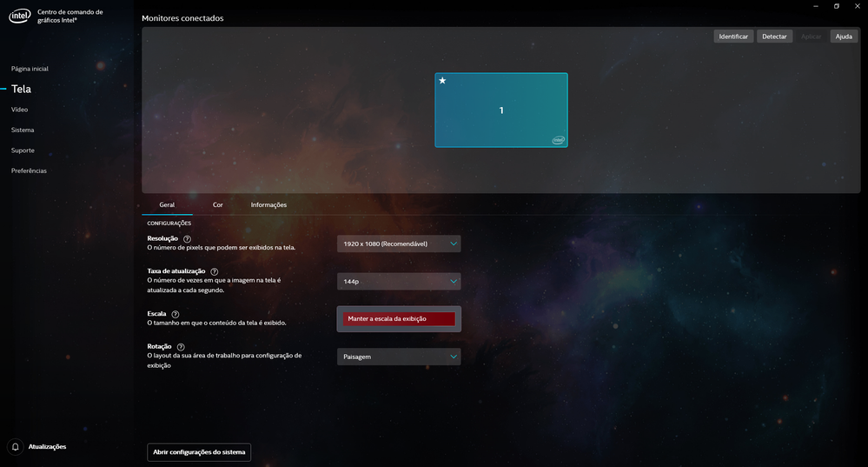This screenshot has width=868, height=467.
Task: Switch to the Geral tab
Action: tap(167, 205)
